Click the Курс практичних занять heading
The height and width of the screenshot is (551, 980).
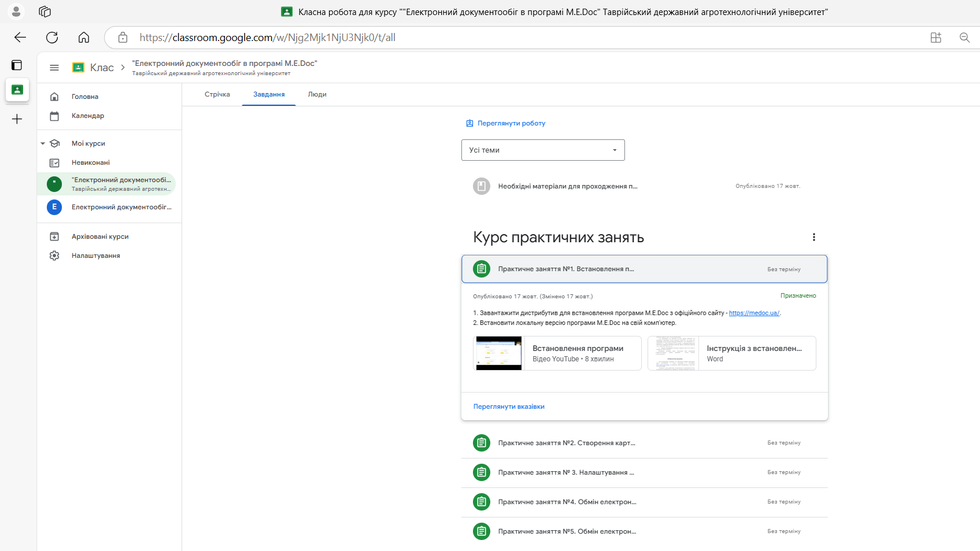click(x=559, y=237)
